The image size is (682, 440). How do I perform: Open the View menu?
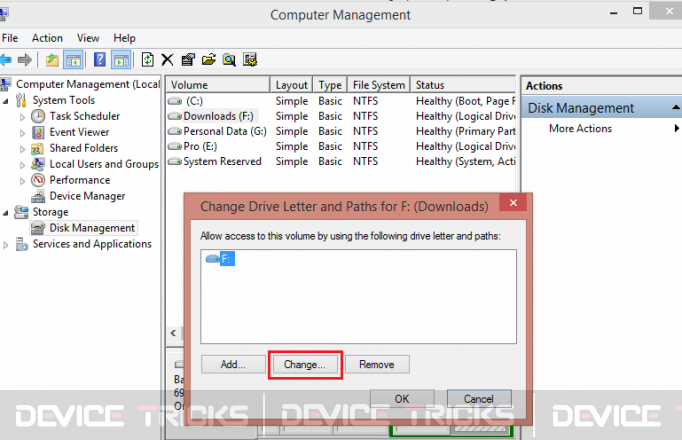pyautogui.click(x=88, y=38)
